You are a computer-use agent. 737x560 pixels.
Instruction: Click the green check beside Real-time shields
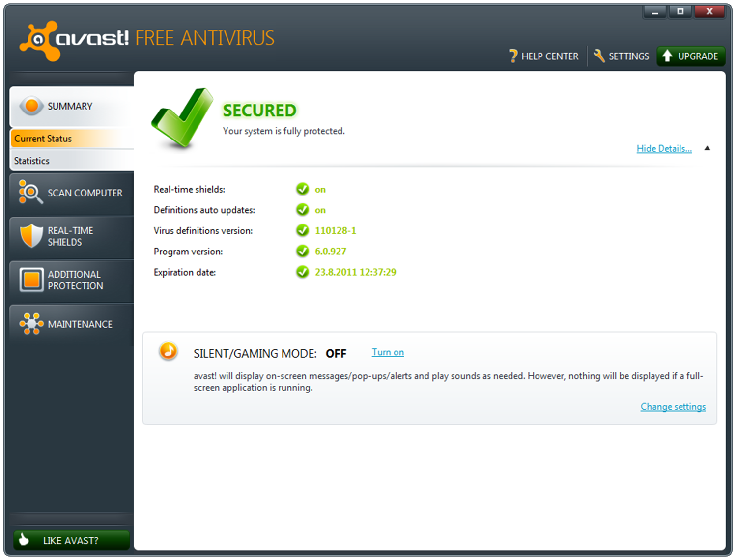point(302,189)
